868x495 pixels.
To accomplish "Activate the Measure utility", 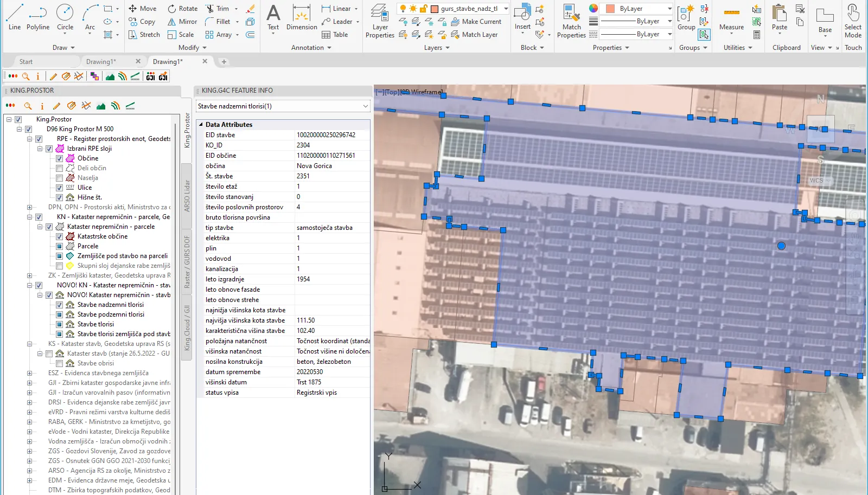I will [x=731, y=17].
